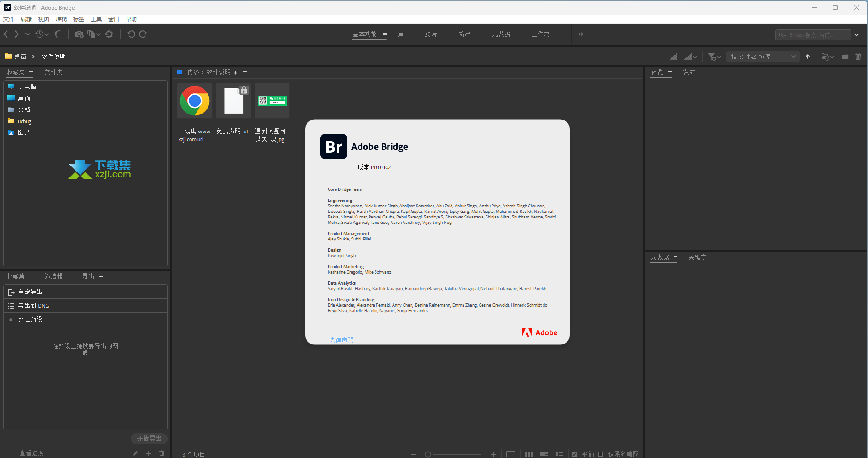
Task: Open the 导出 panel menu
Action: coord(101,276)
